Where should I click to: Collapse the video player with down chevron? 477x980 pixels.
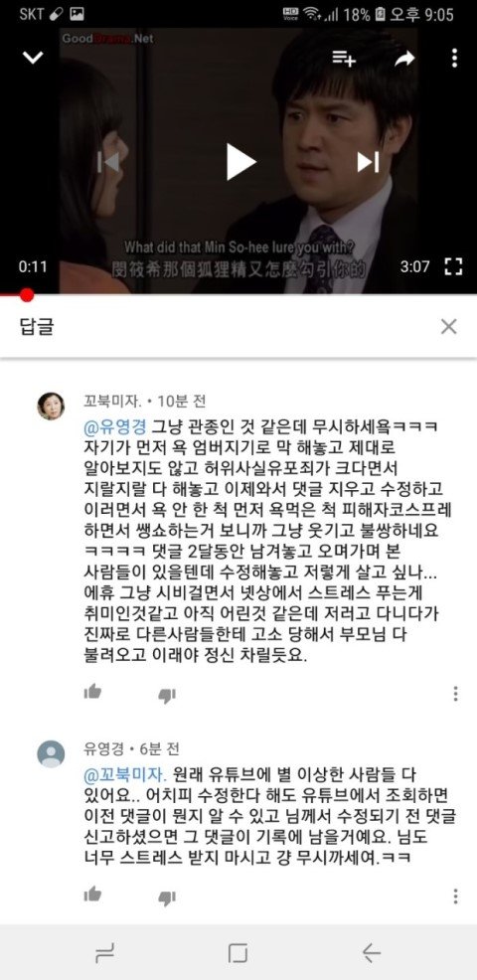(x=33, y=58)
